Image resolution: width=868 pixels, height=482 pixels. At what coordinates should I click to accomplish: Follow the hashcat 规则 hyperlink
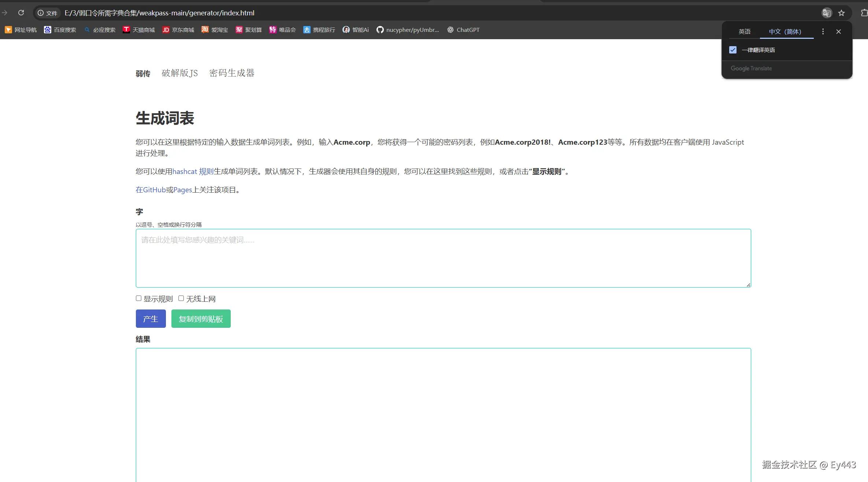tap(193, 171)
